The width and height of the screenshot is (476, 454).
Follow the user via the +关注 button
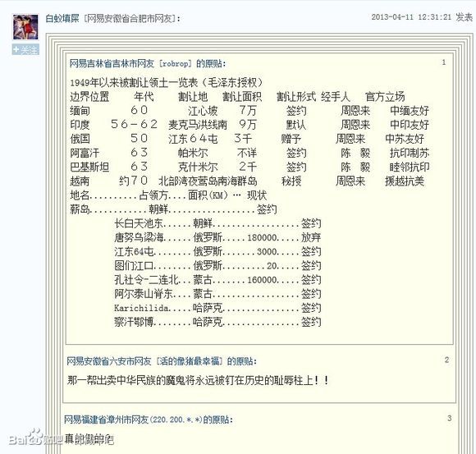point(25,49)
